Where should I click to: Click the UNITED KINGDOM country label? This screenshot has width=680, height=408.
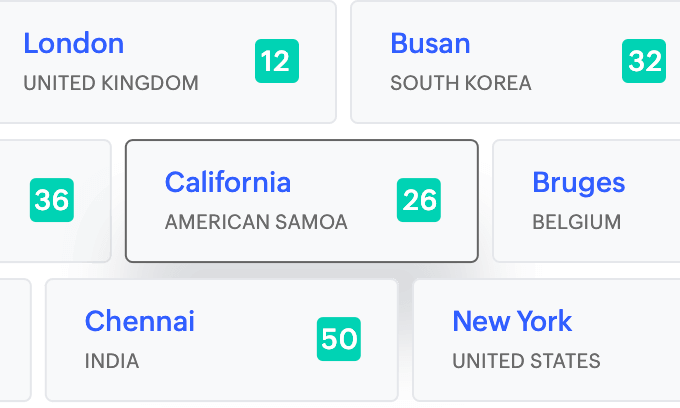111,83
